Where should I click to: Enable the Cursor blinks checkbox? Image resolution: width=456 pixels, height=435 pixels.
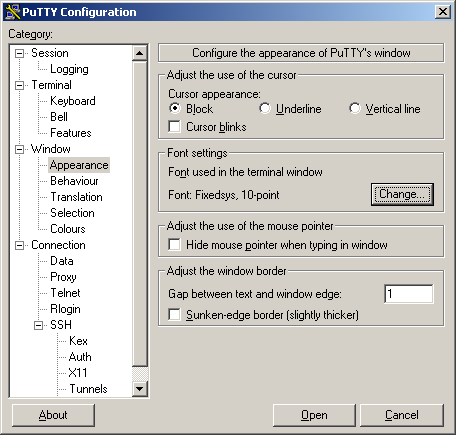click(175, 127)
